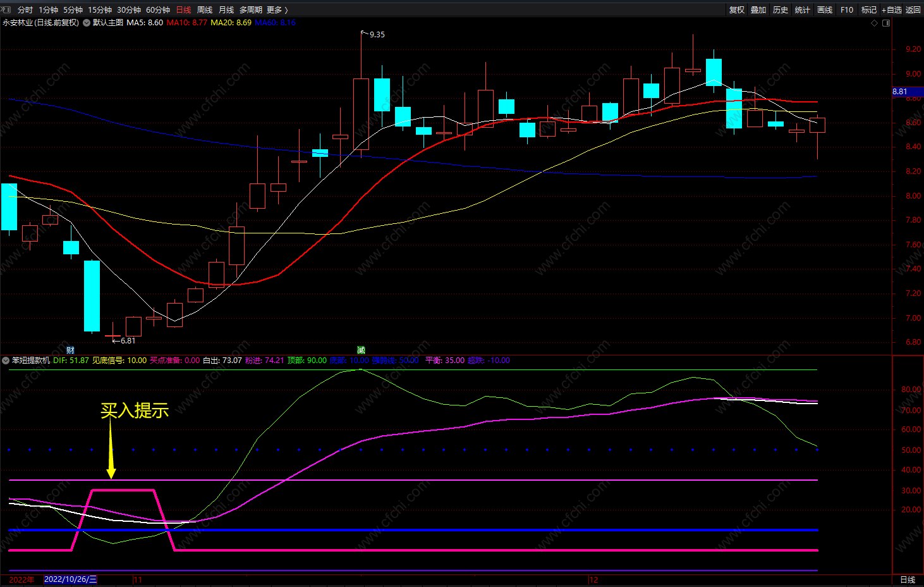Select the 60分钟 period tab
The image size is (924, 587).
[158, 10]
